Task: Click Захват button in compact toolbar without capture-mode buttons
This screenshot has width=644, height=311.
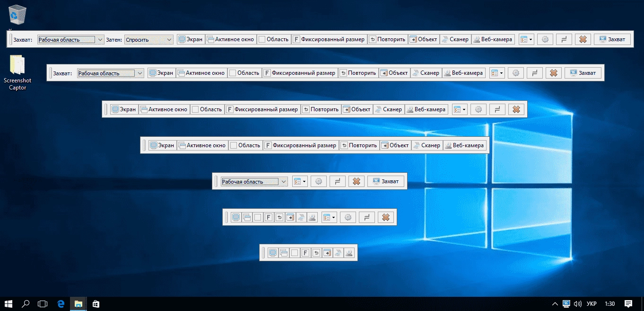Action: pos(386,181)
